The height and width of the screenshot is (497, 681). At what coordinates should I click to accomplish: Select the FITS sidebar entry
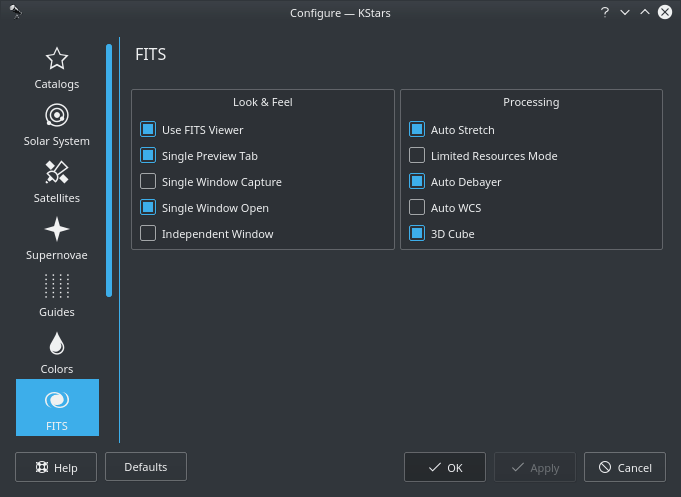(x=57, y=408)
